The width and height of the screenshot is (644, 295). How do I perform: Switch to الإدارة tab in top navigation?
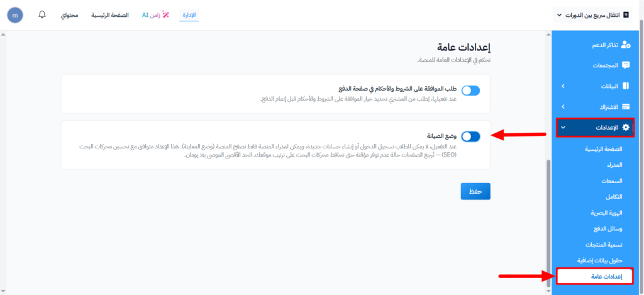click(x=189, y=14)
